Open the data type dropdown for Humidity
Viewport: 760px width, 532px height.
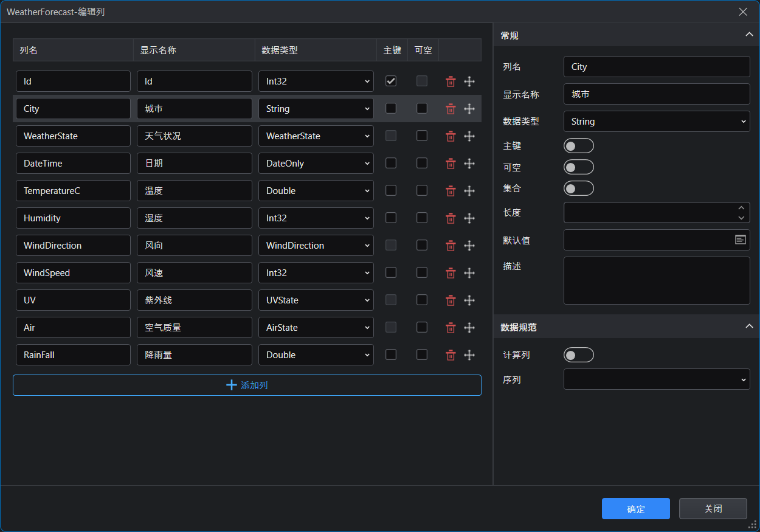(x=316, y=218)
